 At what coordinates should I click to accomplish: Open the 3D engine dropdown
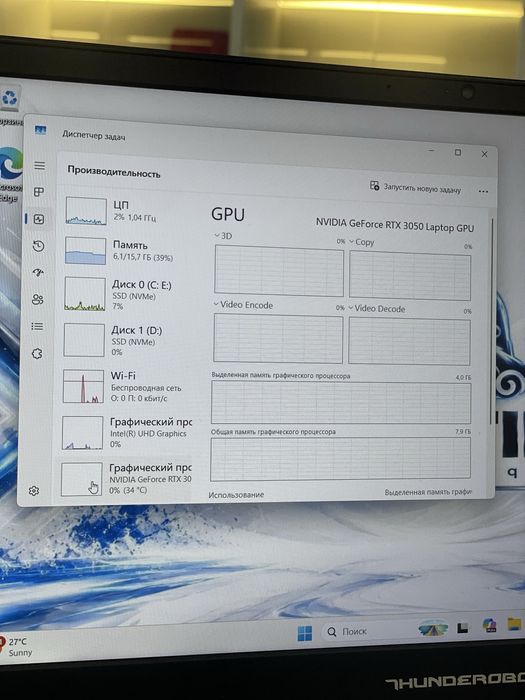[223, 236]
